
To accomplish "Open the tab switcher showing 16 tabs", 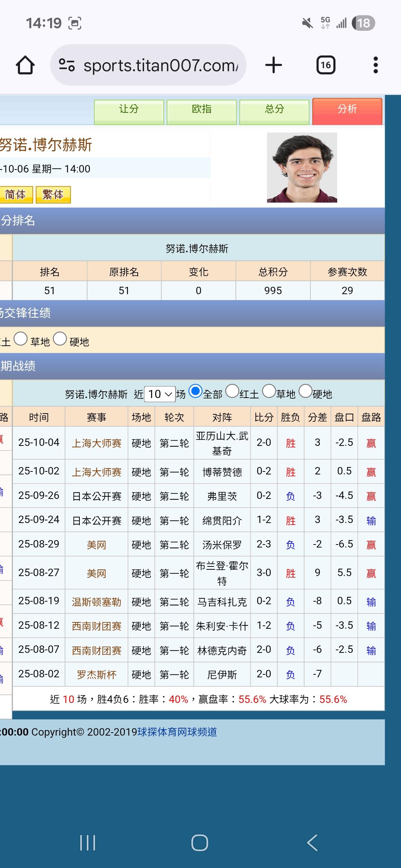I will 326,65.
